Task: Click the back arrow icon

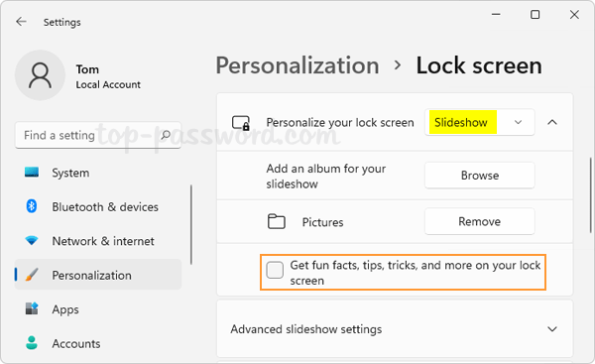Action: [21, 22]
